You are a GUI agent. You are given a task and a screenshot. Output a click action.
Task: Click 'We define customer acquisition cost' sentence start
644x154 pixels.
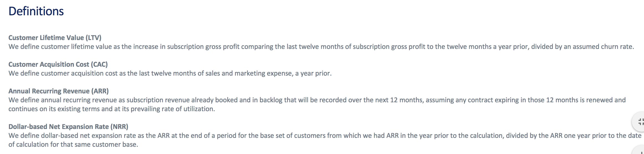[63, 73]
